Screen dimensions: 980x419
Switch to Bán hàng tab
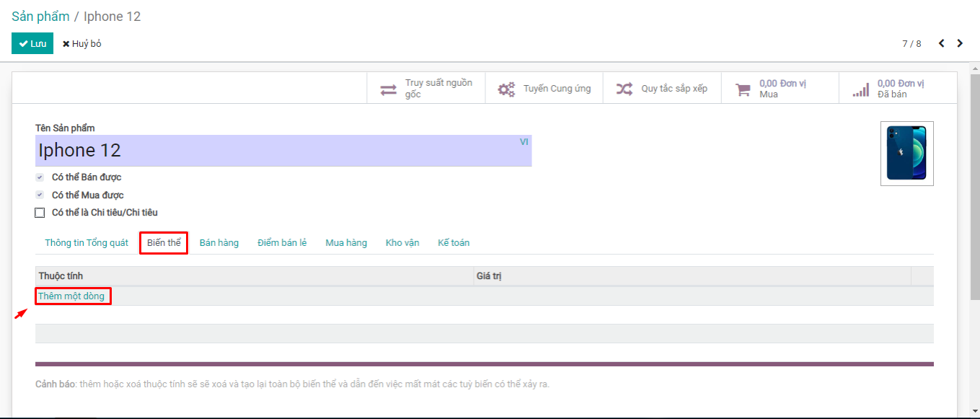219,243
